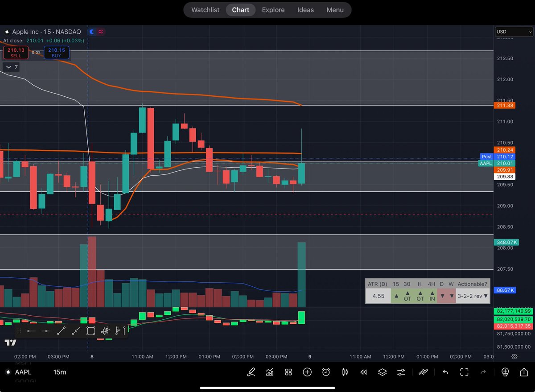Tap the chart scale settings gear icon
Screen dimensions: 535x392
pyautogui.click(x=514, y=356)
